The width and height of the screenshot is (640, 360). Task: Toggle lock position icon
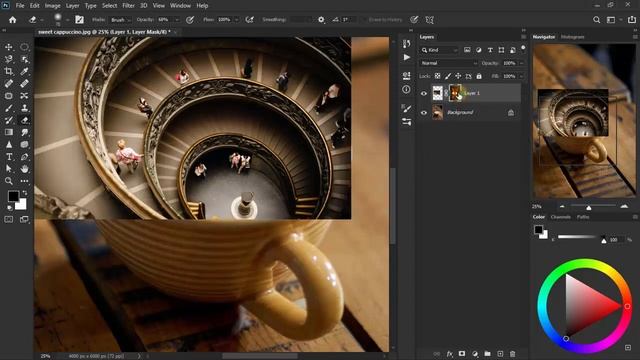458,76
